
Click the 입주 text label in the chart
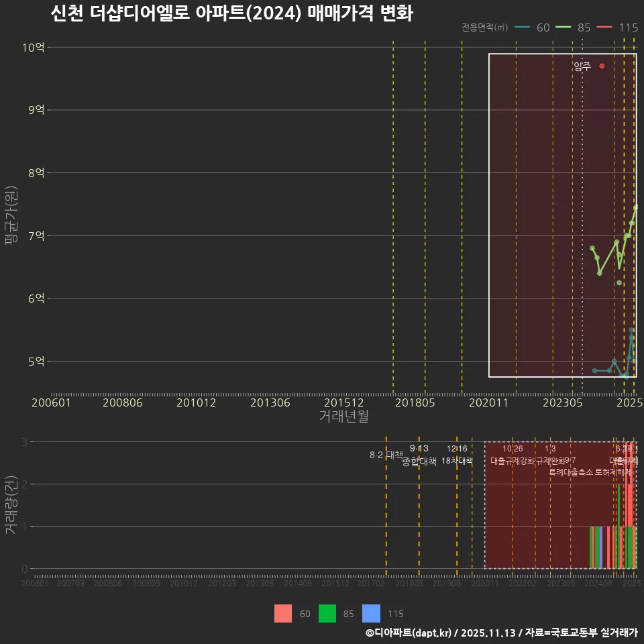pos(581,66)
